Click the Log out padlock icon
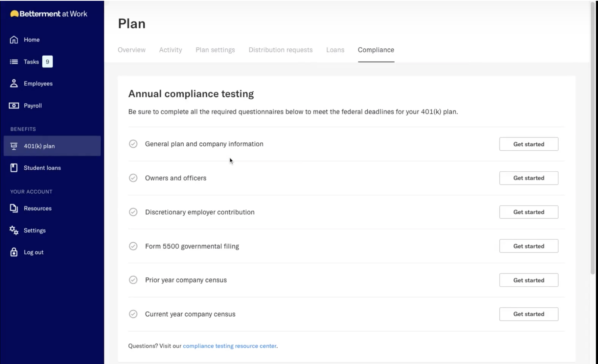 pos(13,252)
